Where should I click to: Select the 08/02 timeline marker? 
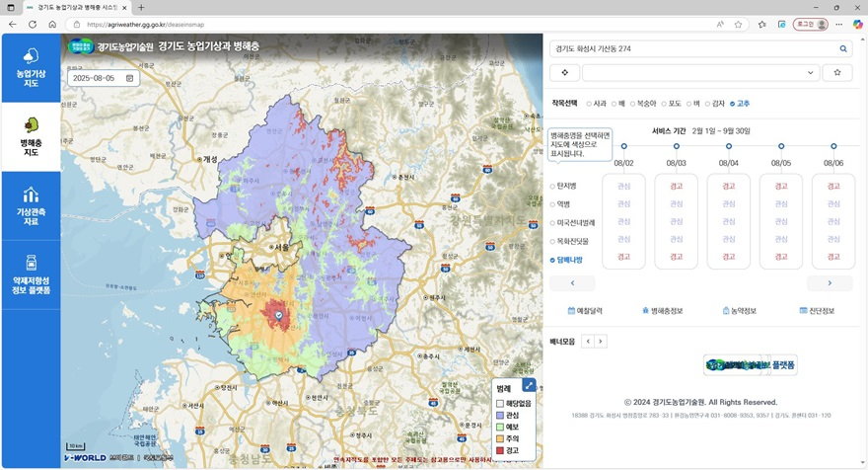(623, 146)
